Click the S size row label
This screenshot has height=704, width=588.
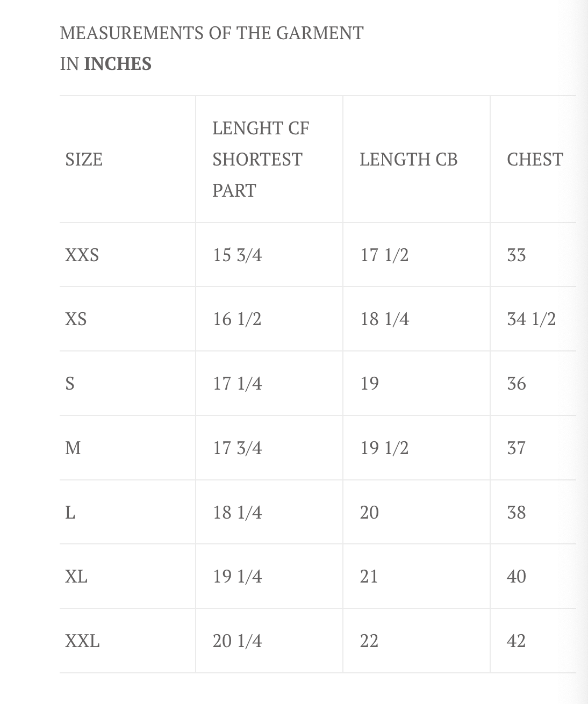(70, 384)
